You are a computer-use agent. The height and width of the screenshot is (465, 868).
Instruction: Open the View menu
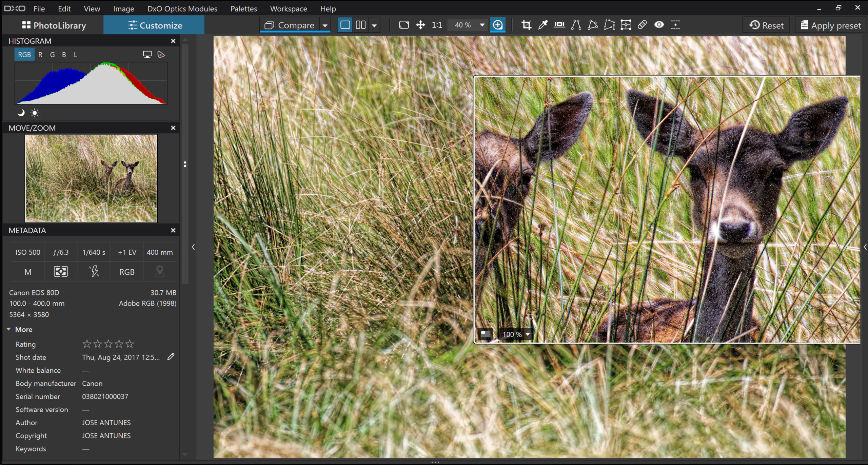point(92,8)
